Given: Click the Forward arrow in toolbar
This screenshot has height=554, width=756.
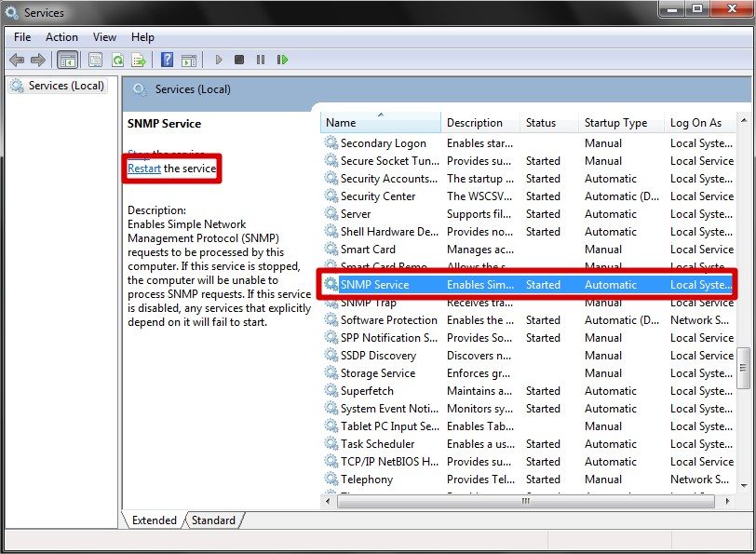Looking at the screenshot, I should pyautogui.click(x=38, y=60).
